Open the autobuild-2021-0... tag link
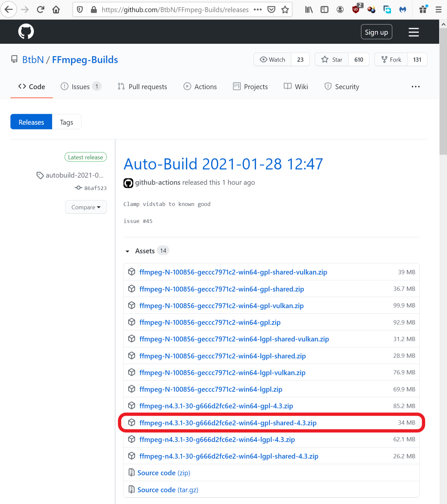 (74, 175)
